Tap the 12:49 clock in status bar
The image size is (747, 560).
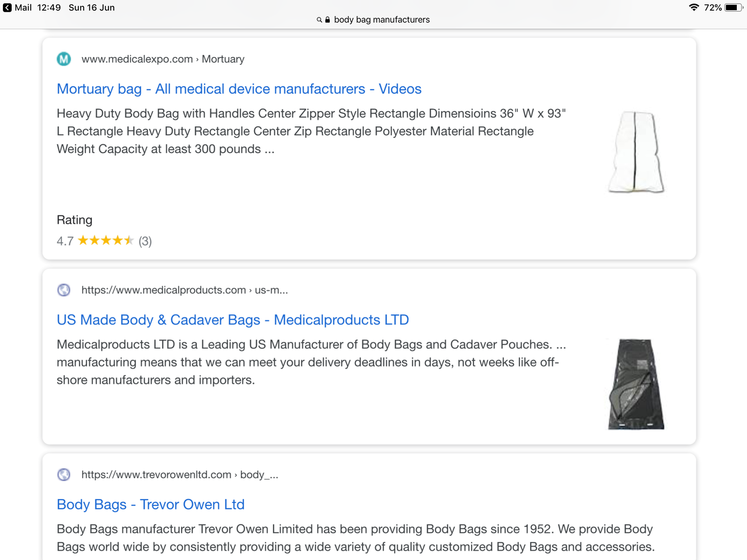pyautogui.click(x=49, y=8)
